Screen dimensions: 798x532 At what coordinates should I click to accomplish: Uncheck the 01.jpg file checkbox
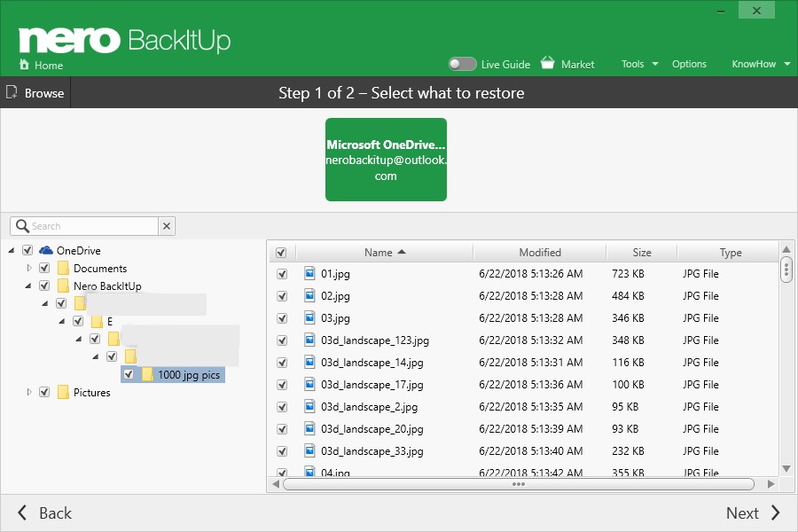282,274
